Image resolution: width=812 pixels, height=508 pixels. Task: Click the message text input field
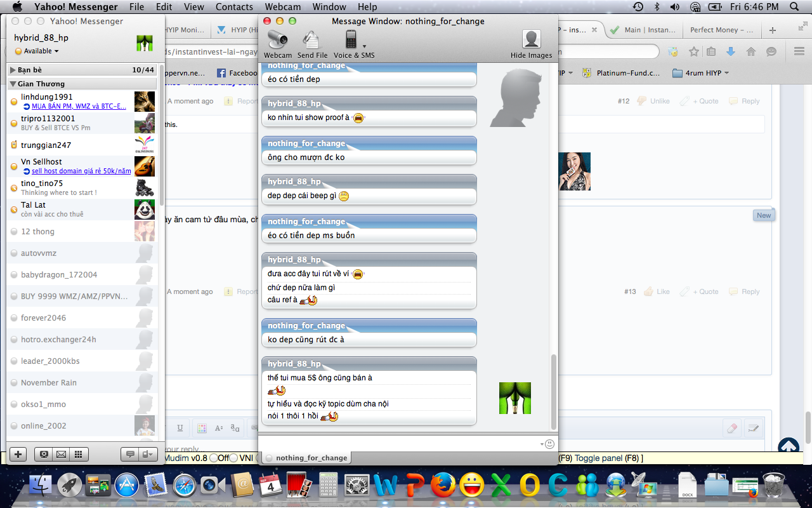pos(401,444)
